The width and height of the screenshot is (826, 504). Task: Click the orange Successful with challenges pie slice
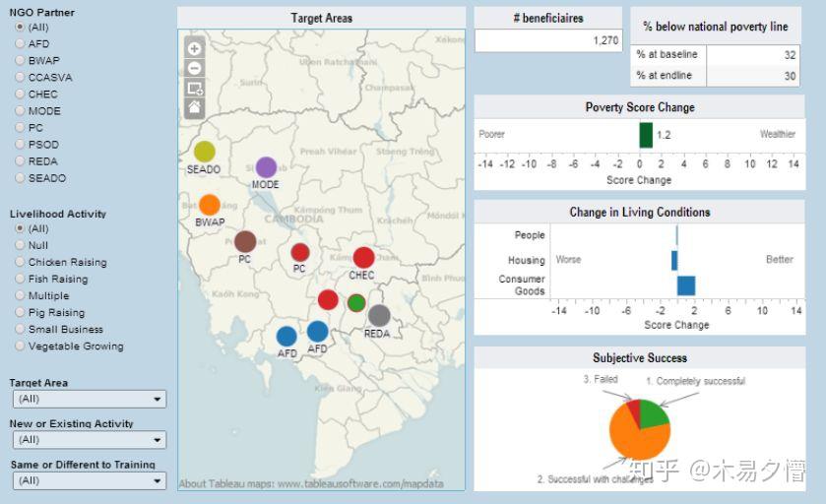click(x=637, y=437)
